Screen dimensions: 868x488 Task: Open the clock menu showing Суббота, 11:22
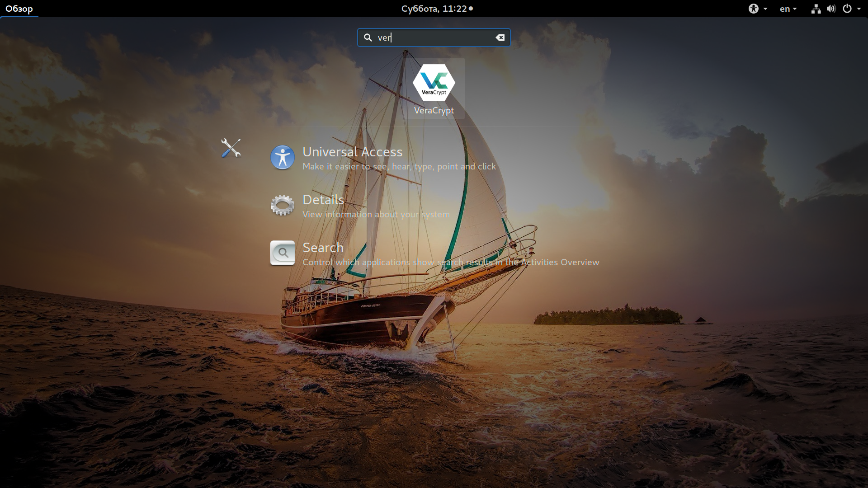coord(437,9)
